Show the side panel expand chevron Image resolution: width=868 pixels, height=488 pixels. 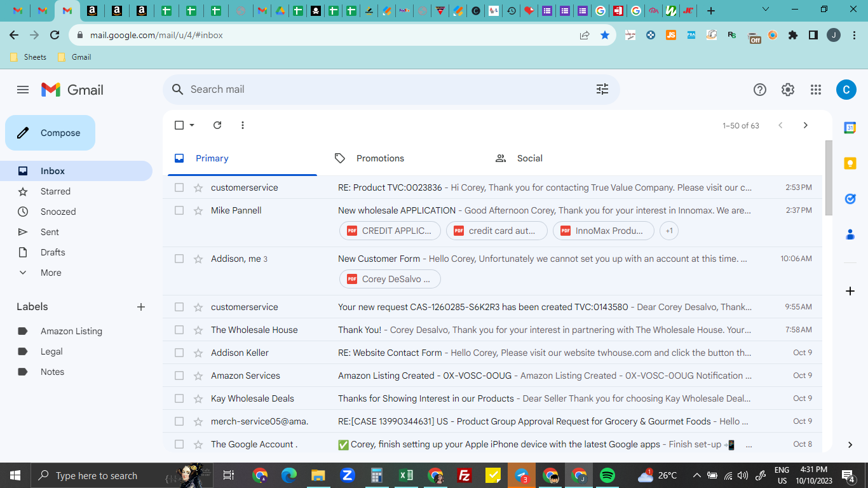850,445
